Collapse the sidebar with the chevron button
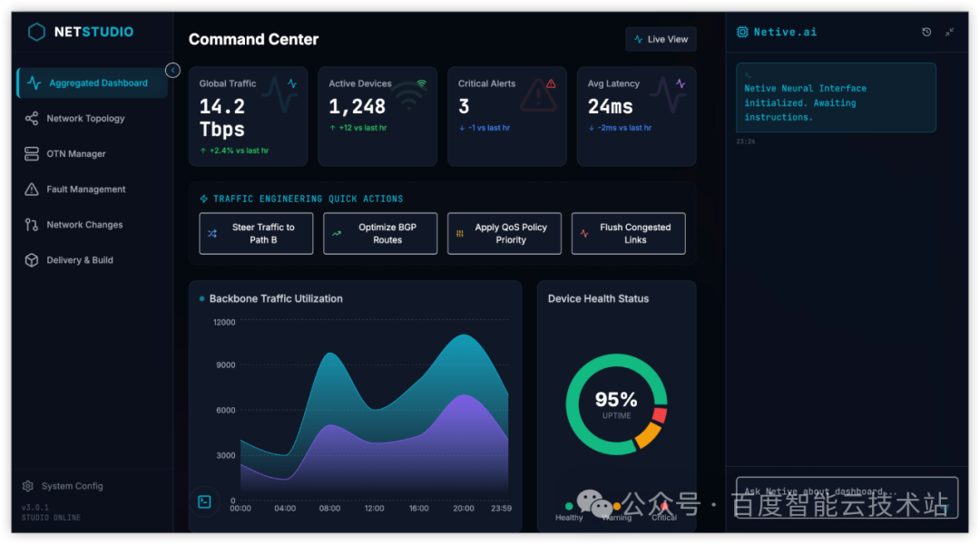This screenshot has width=980, height=544. 172,71
